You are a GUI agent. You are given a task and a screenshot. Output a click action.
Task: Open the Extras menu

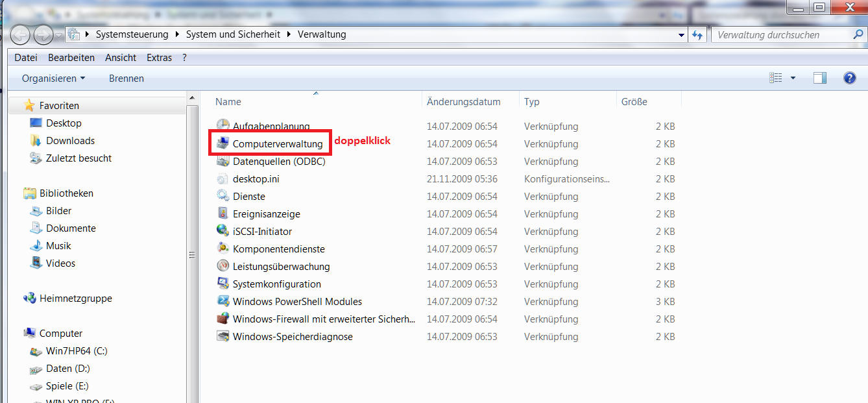[160, 57]
